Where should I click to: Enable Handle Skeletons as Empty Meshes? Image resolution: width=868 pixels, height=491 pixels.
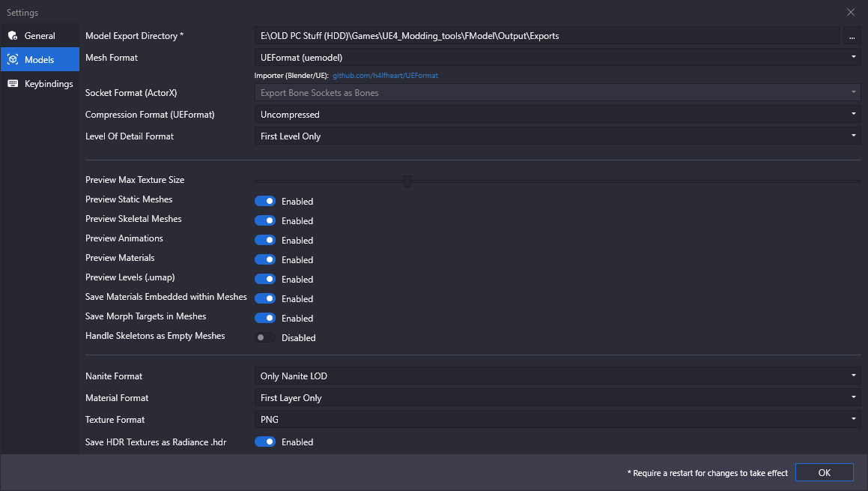pos(265,337)
